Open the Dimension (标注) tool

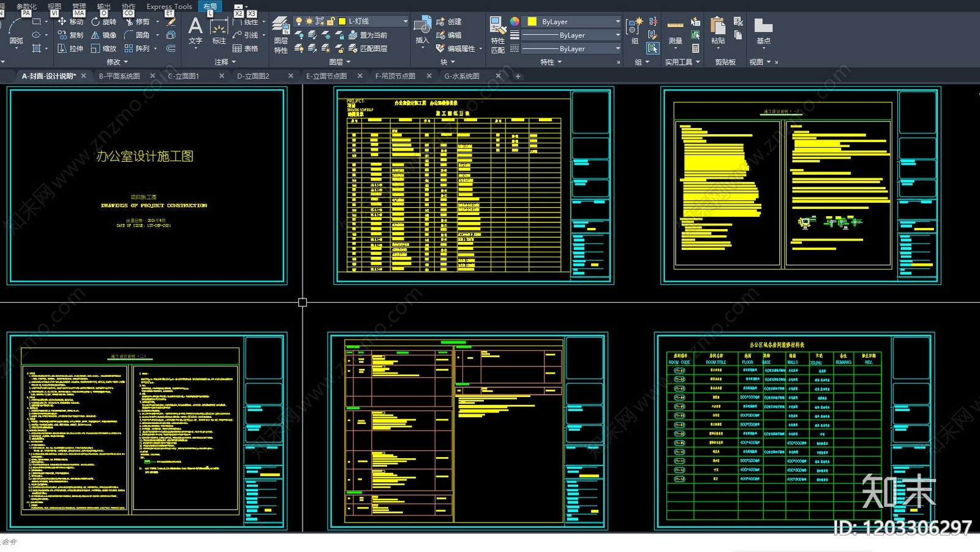(219, 31)
